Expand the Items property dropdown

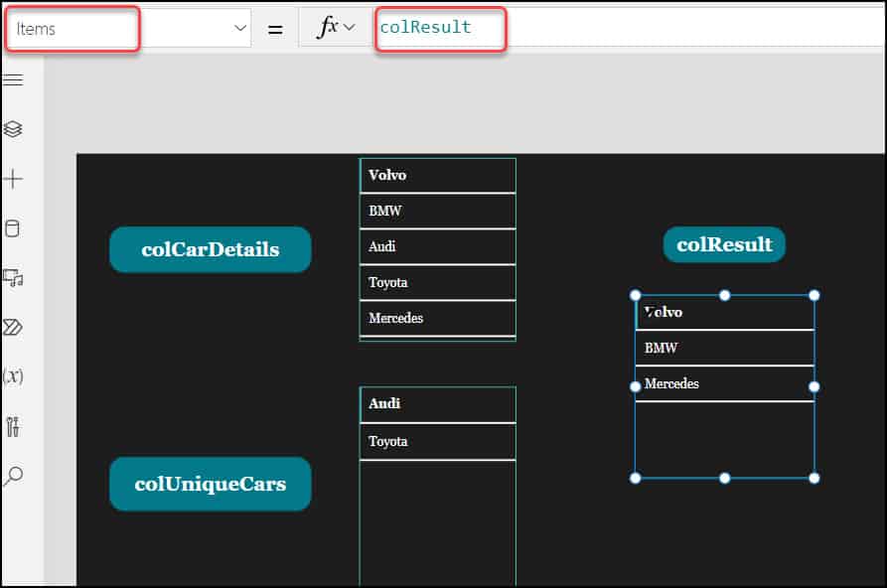240,28
